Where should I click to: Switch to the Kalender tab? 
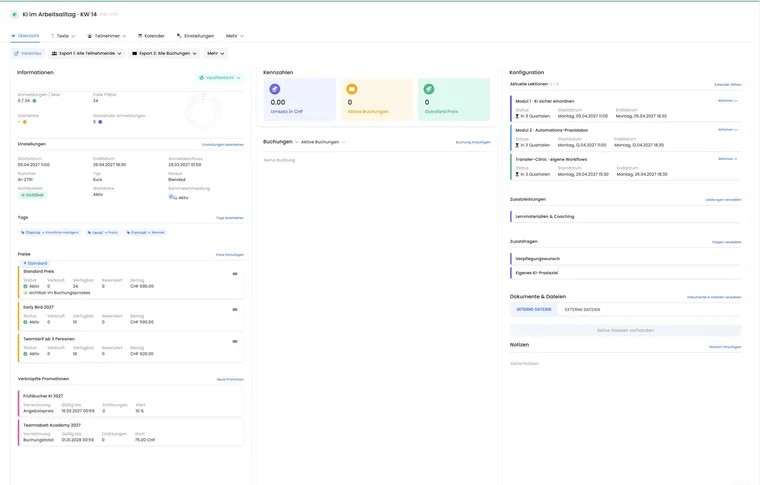(151, 36)
